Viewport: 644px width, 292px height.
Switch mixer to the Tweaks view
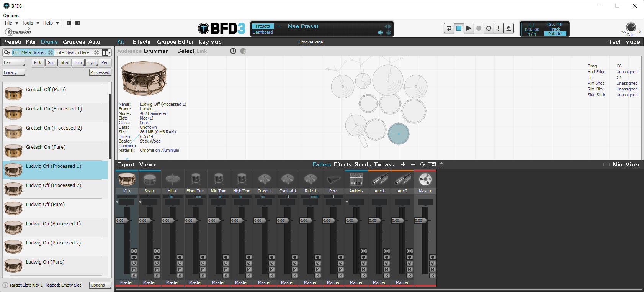coord(384,165)
